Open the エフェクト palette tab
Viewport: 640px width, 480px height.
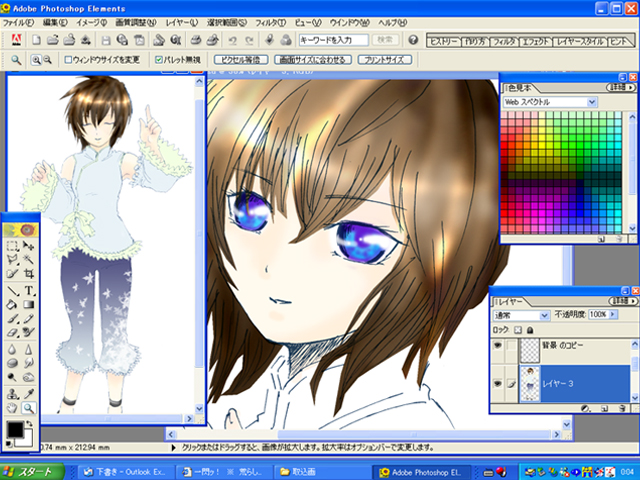pos(536,41)
